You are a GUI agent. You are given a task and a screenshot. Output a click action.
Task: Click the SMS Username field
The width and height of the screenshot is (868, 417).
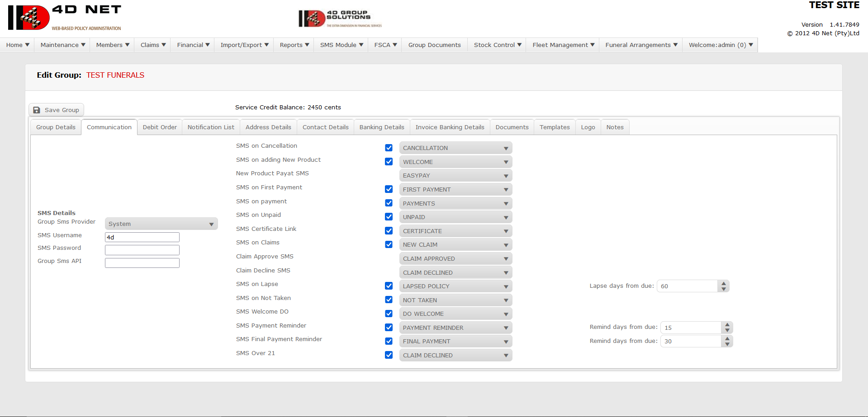coord(142,237)
